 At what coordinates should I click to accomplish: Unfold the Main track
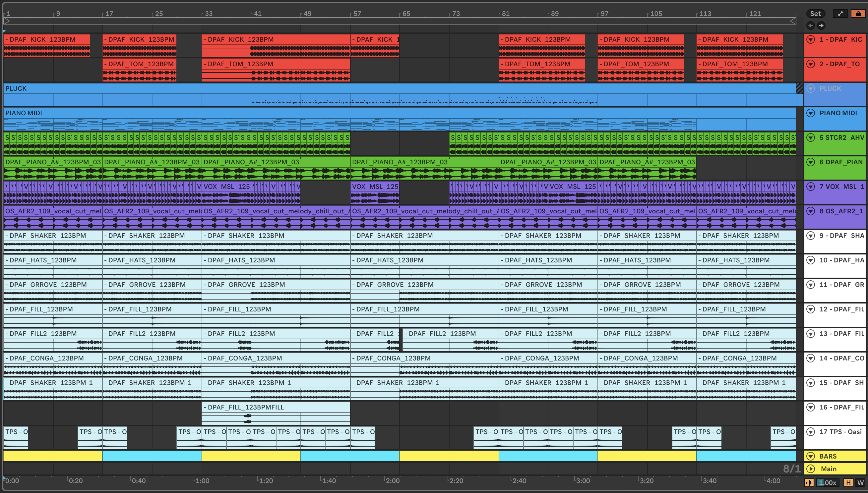pyautogui.click(x=811, y=468)
